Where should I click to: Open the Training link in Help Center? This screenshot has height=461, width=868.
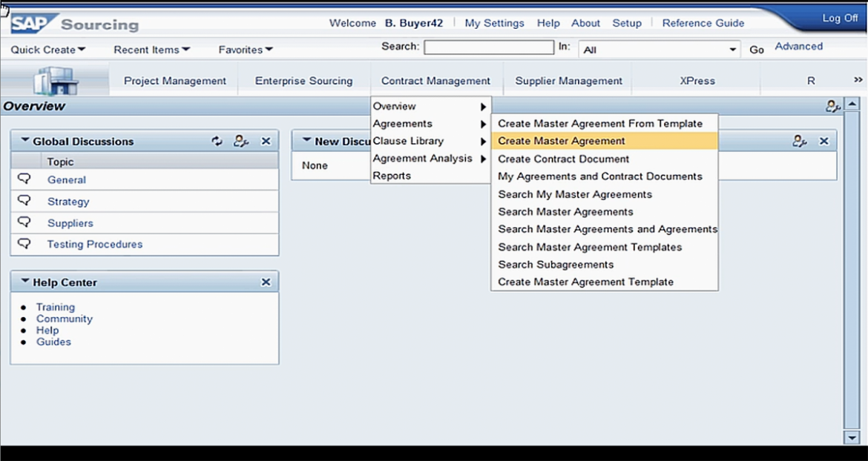tap(55, 307)
